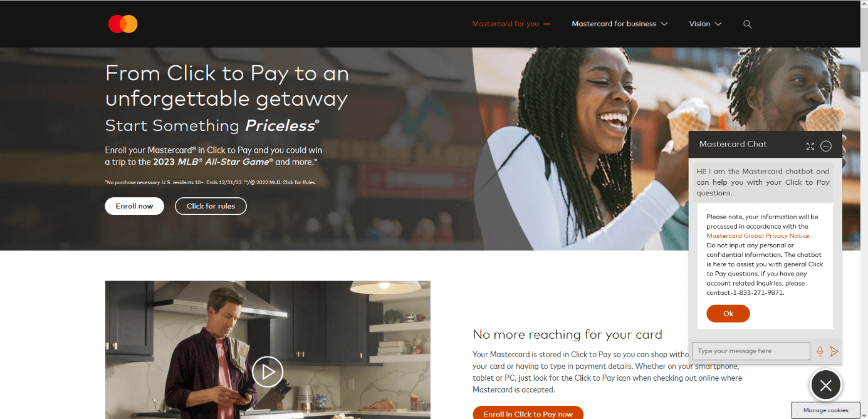Expand the Mastercard for business dropdown
Screen dimensions: 868x419
[x=620, y=24]
